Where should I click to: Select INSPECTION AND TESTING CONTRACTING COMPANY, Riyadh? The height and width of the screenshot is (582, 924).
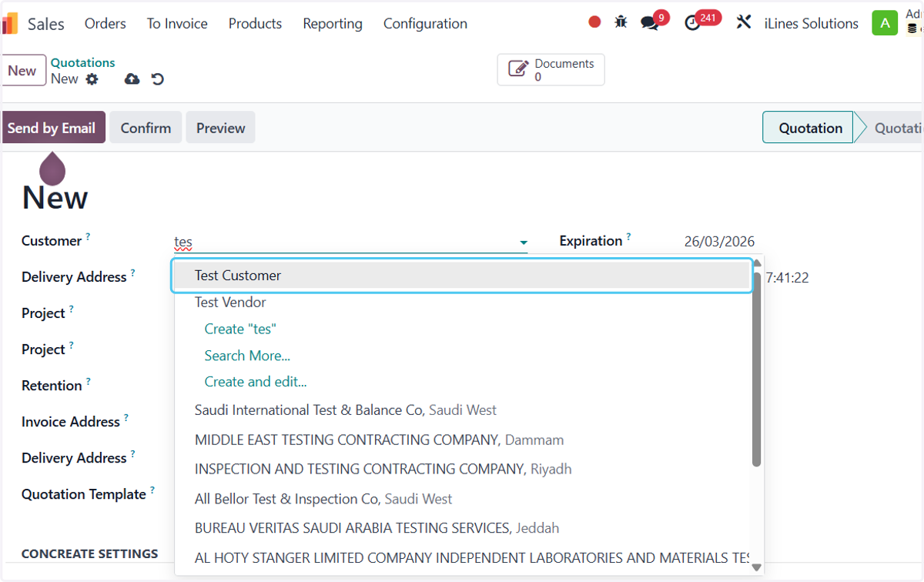point(462,470)
